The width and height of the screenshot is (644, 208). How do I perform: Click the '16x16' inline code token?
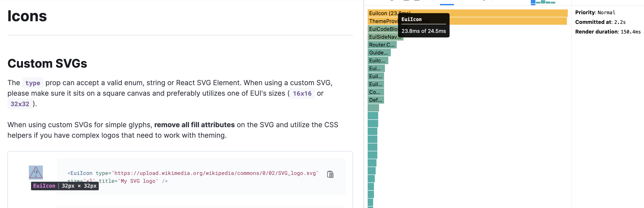tap(302, 93)
